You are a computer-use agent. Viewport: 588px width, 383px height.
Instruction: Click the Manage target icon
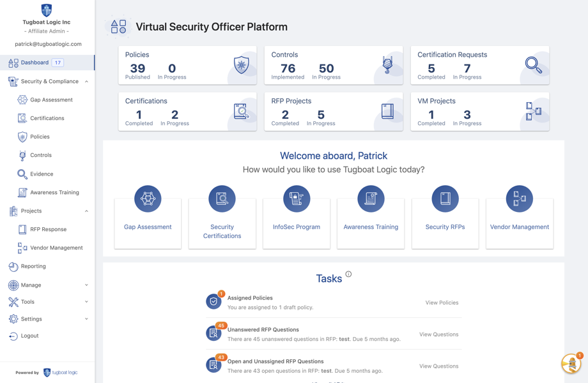13,285
